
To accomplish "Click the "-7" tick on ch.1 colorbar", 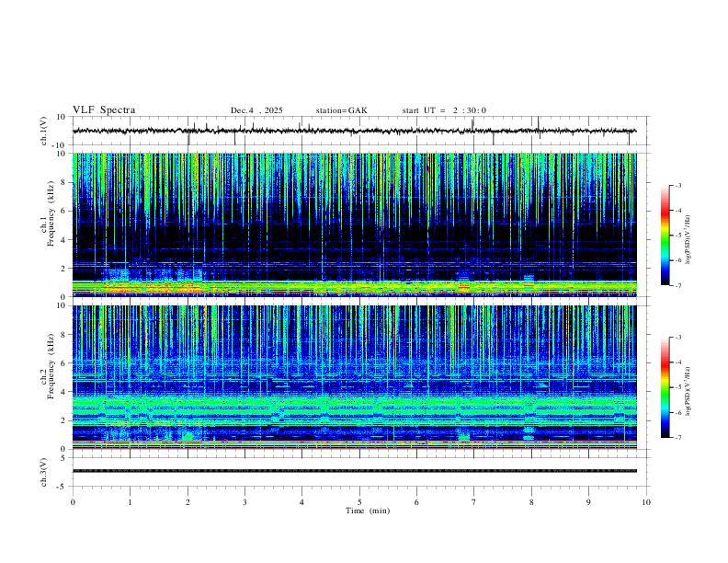I will pos(678,285).
